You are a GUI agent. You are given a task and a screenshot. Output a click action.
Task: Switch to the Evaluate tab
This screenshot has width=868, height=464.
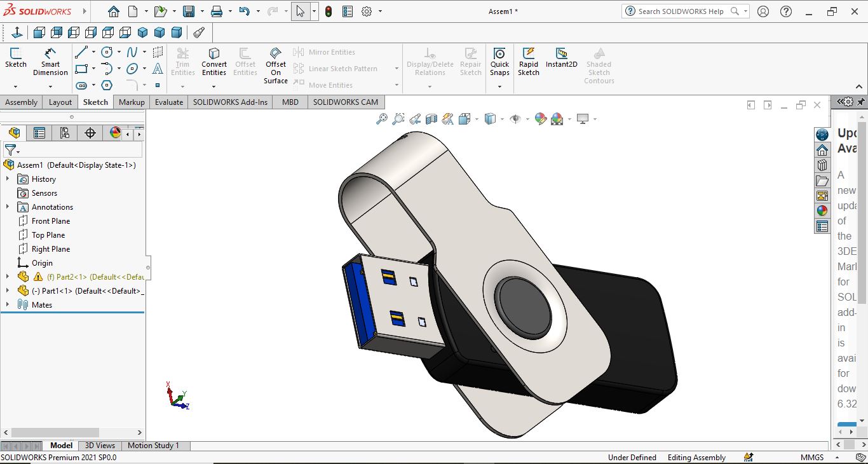169,102
